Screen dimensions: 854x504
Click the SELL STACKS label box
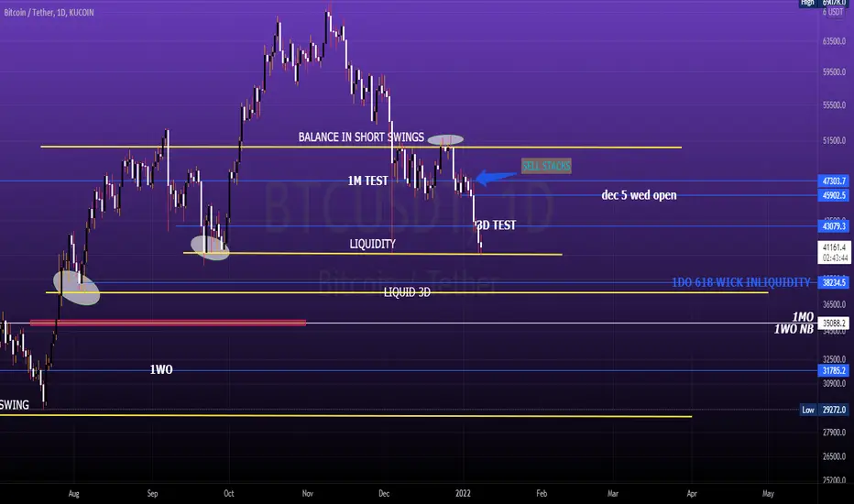(x=546, y=166)
